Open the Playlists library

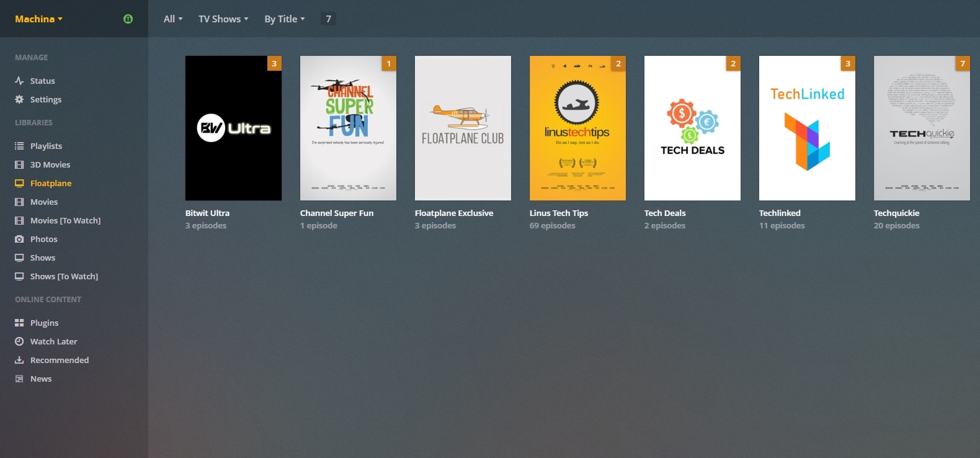click(x=47, y=146)
